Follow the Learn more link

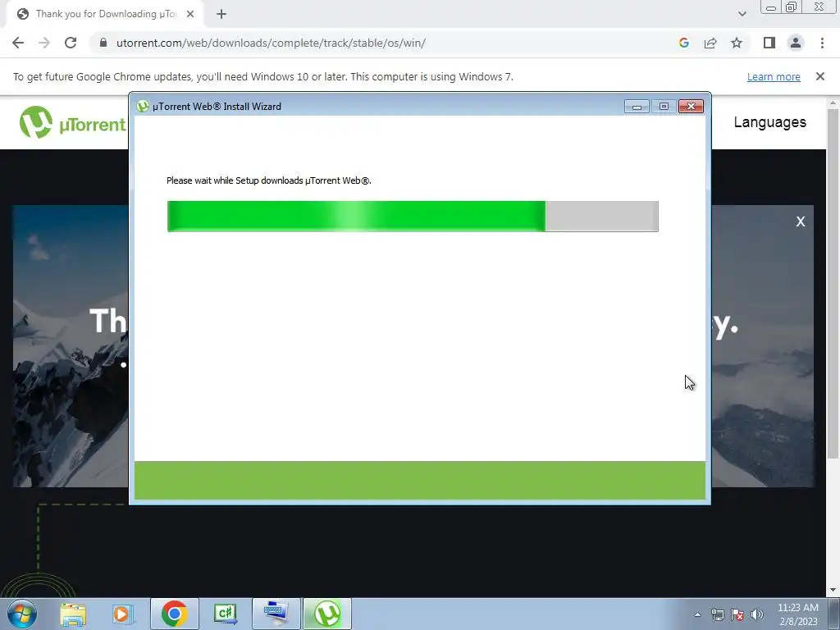point(774,76)
